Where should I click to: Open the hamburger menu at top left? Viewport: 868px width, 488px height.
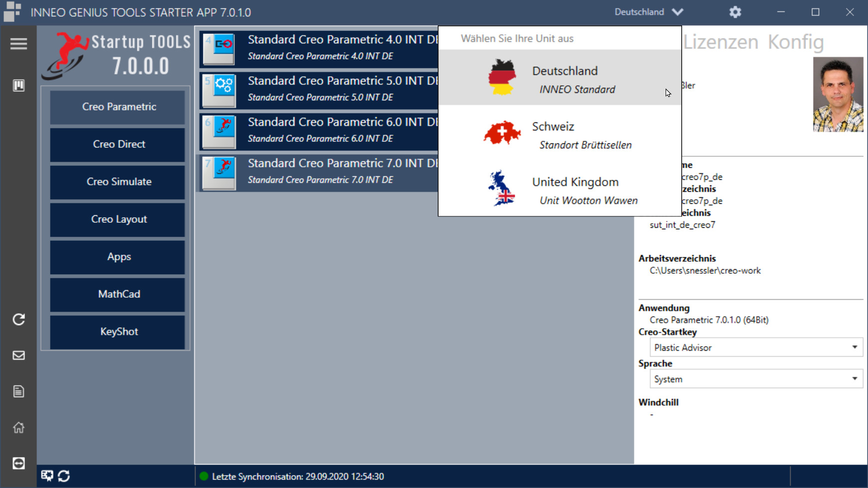point(18,44)
